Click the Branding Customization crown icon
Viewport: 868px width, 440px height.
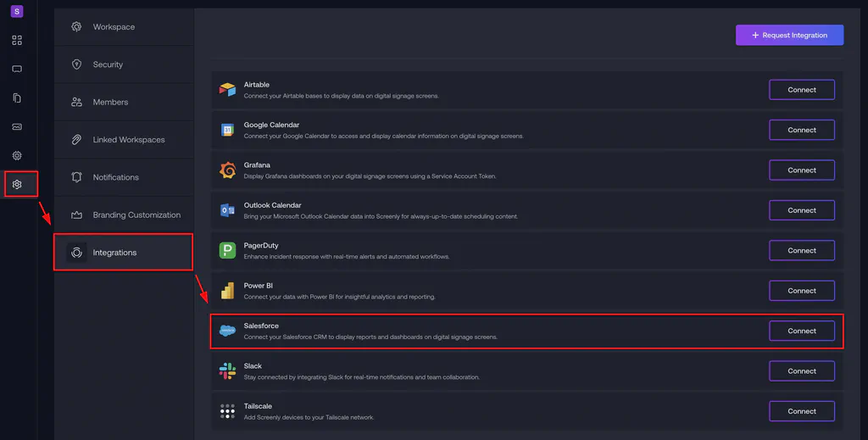(x=76, y=214)
